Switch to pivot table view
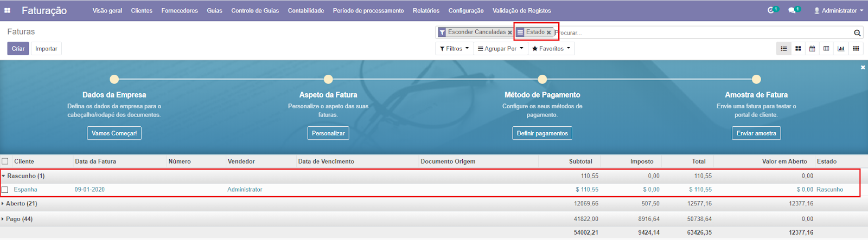Image resolution: width=868 pixels, height=240 pixels. click(826, 49)
